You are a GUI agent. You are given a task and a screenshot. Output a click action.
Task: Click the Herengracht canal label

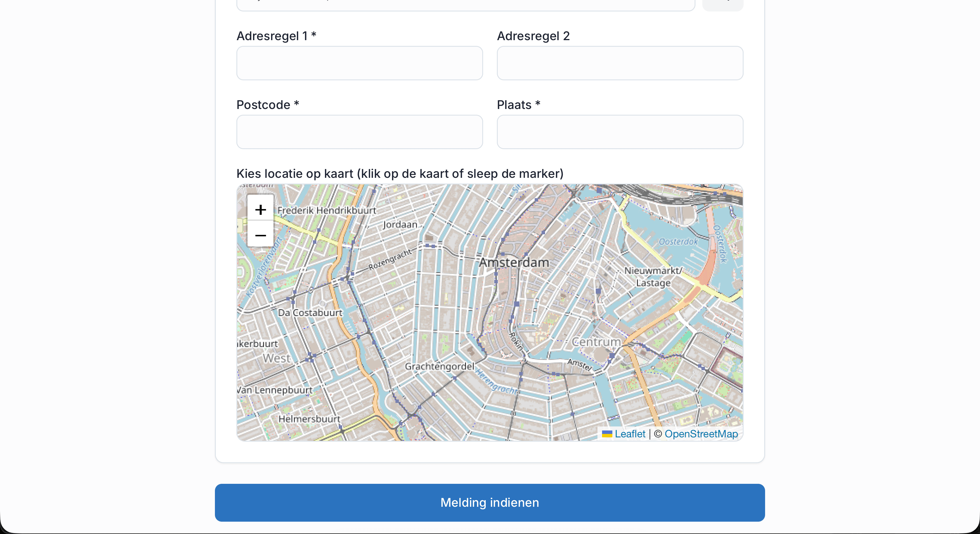497,382
